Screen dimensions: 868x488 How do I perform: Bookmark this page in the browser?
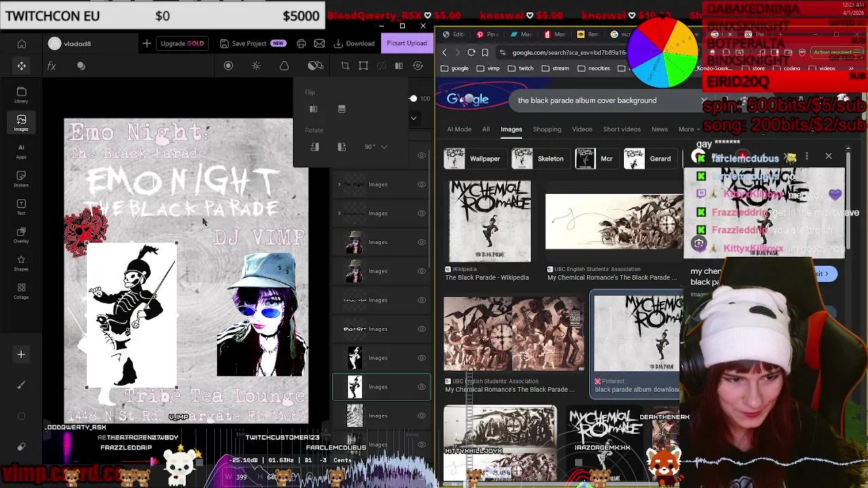coord(485,52)
